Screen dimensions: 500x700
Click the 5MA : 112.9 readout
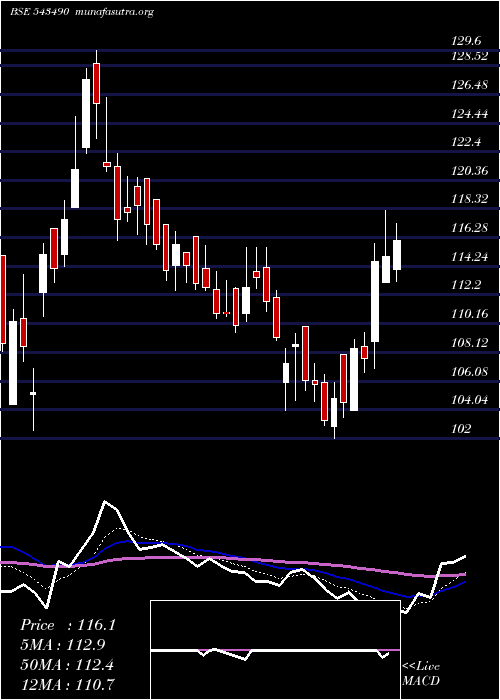click(x=63, y=644)
